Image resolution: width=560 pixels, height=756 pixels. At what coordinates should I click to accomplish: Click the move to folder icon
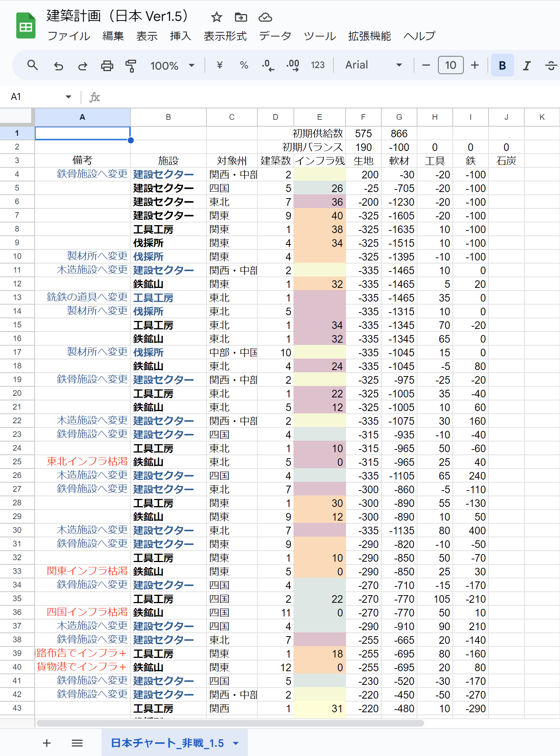(241, 17)
